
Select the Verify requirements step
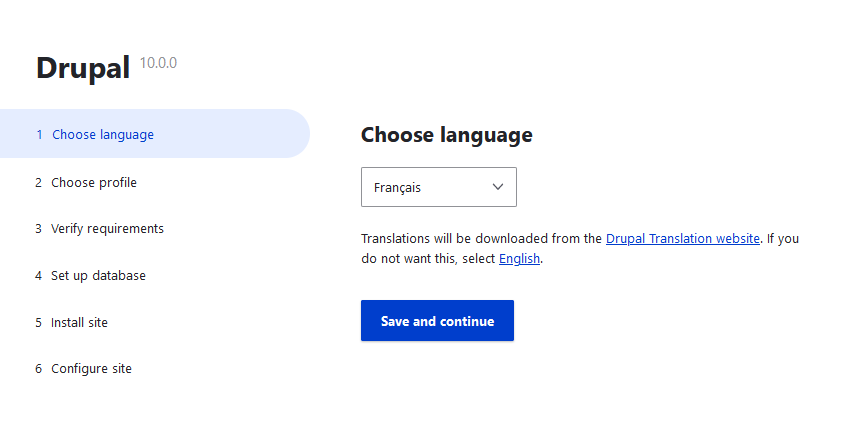pos(99,229)
